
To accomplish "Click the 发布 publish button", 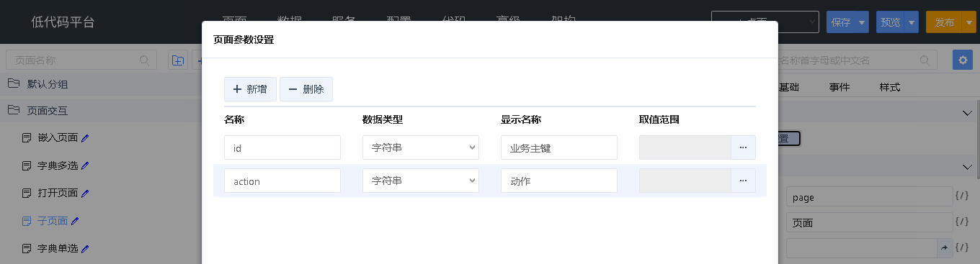I will point(944,22).
